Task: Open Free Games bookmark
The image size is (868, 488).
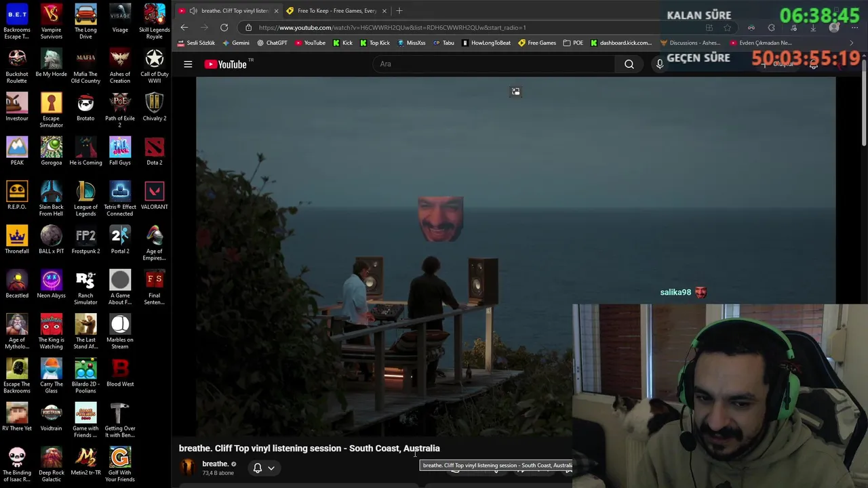Action: click(537, 43)
